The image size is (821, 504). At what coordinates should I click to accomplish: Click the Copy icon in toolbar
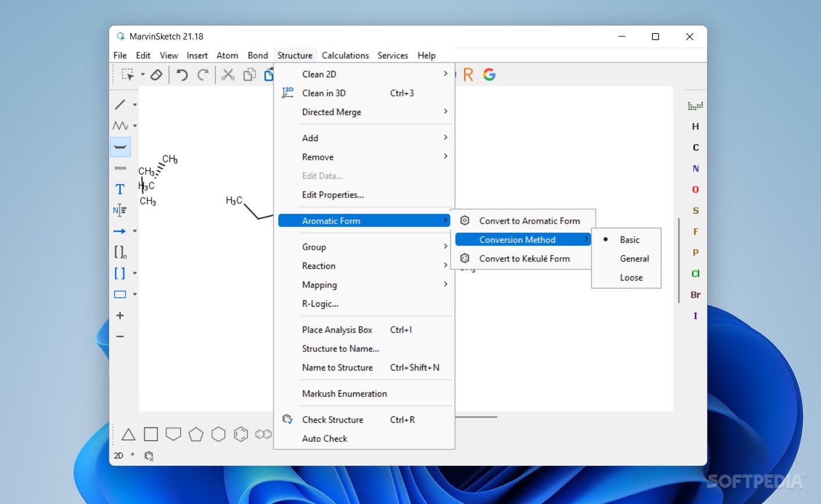[x=250, y=74]
